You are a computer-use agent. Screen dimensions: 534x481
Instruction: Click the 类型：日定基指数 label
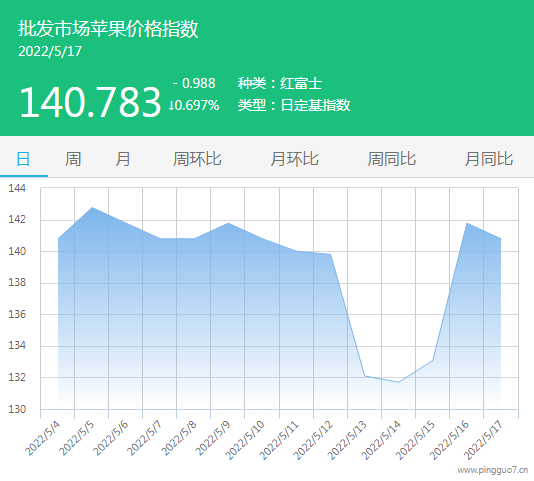[294, 105]
